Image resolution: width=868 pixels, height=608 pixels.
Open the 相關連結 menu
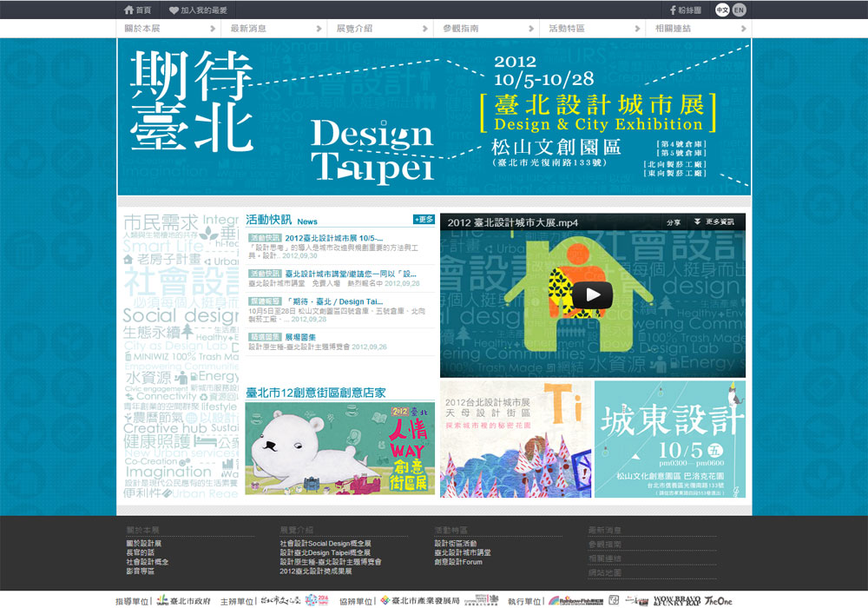(699, 29)
